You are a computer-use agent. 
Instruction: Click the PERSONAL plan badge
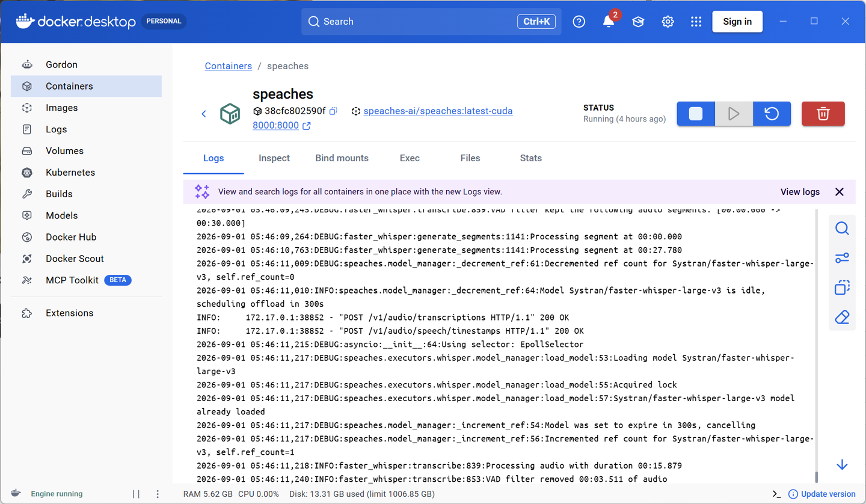click(x=164, y=21)
